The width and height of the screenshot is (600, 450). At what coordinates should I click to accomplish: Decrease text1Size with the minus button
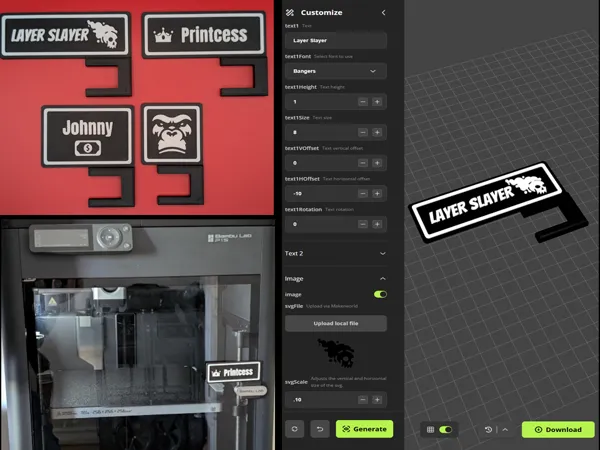(363, 132)
